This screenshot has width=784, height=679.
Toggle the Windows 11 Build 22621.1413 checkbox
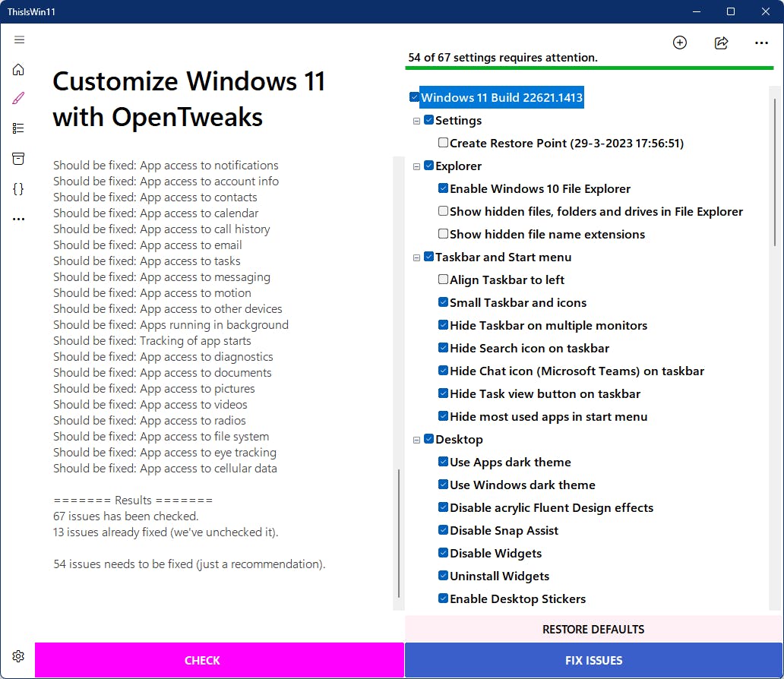[414, 97]
